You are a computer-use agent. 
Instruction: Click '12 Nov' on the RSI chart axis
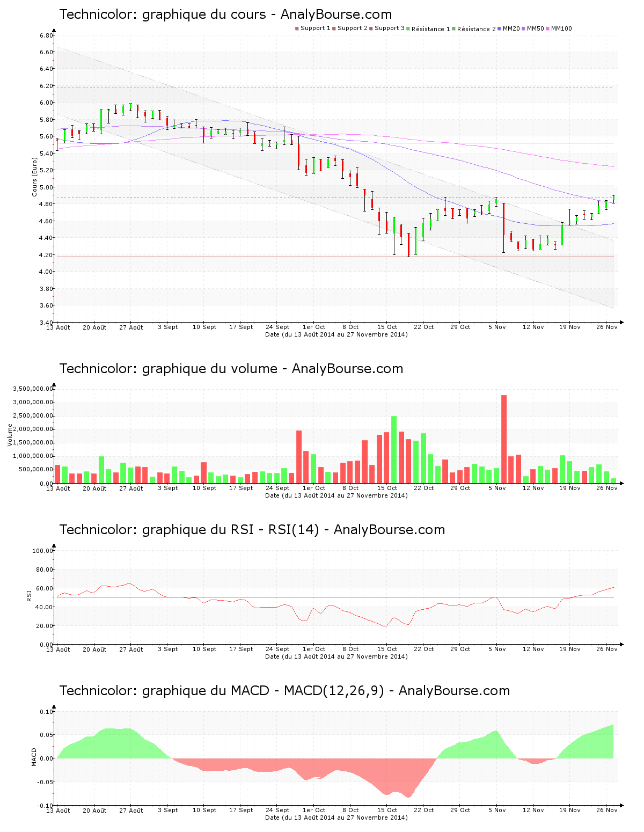click(x=533, y=649)
